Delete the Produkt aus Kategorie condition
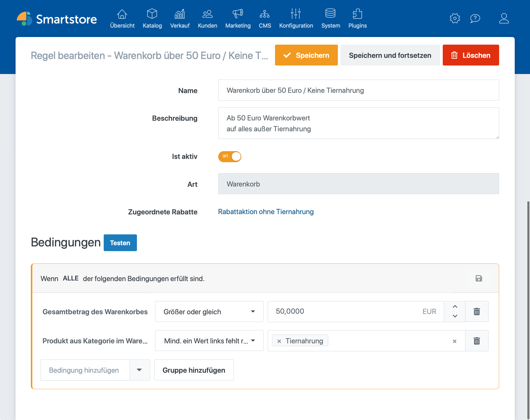This screenshot has height=420, width=530. [477, 341]
